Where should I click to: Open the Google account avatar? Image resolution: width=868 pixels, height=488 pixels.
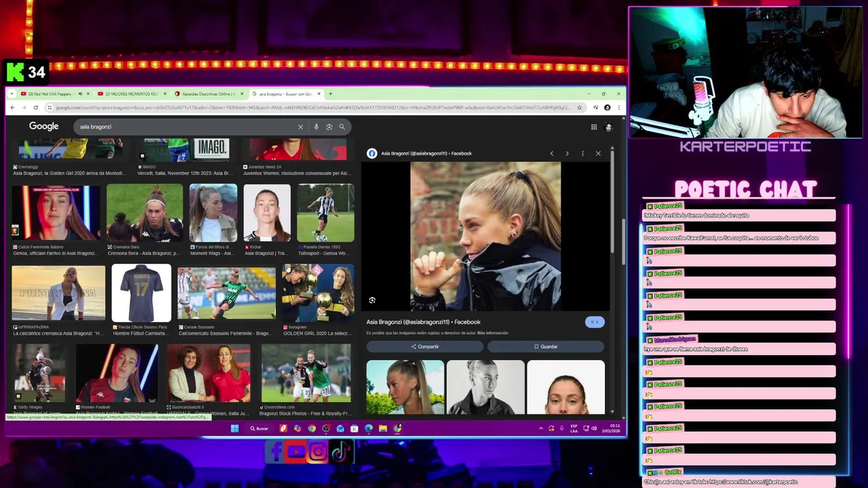[608, 127]
